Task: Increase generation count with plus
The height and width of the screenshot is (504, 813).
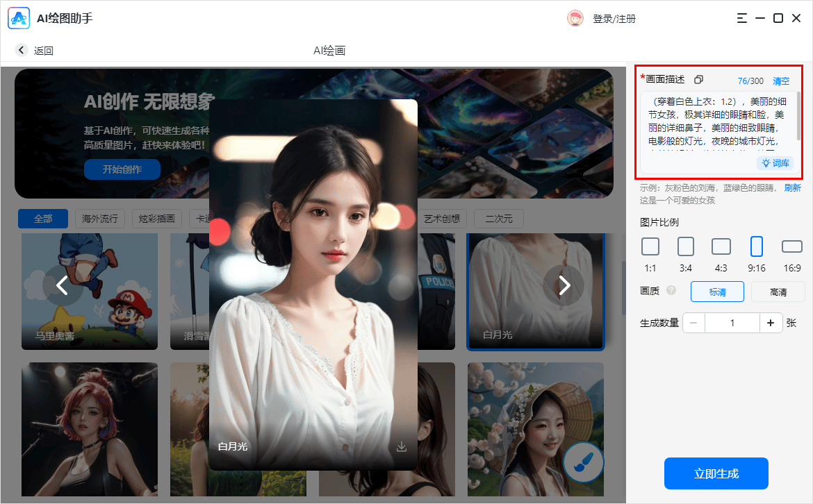Action: pos(771,323)
